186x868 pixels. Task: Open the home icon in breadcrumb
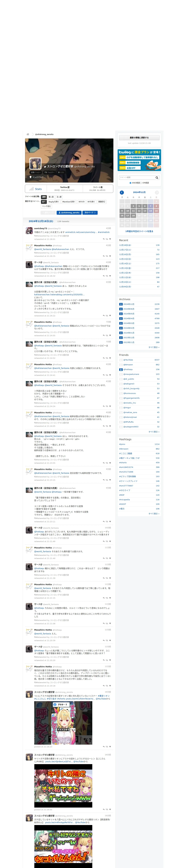28,134
